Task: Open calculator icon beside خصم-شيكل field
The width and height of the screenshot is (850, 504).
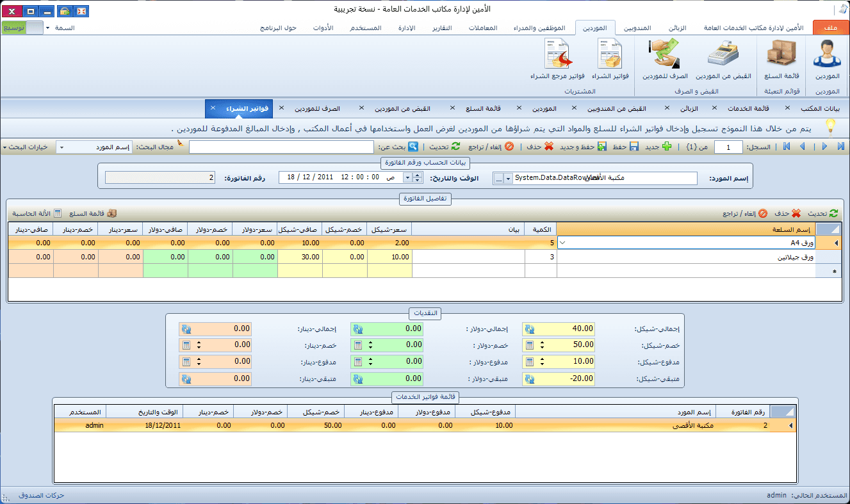Action: coord(530,346)
